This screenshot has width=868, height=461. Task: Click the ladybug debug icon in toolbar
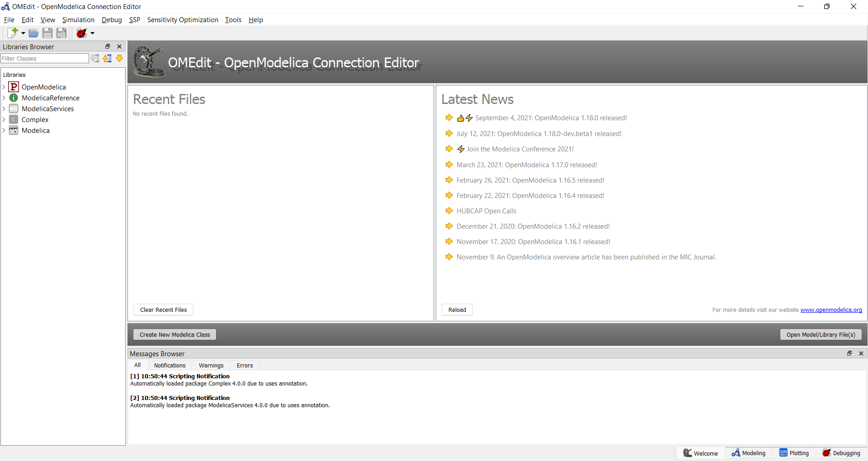tap(81, 33)
